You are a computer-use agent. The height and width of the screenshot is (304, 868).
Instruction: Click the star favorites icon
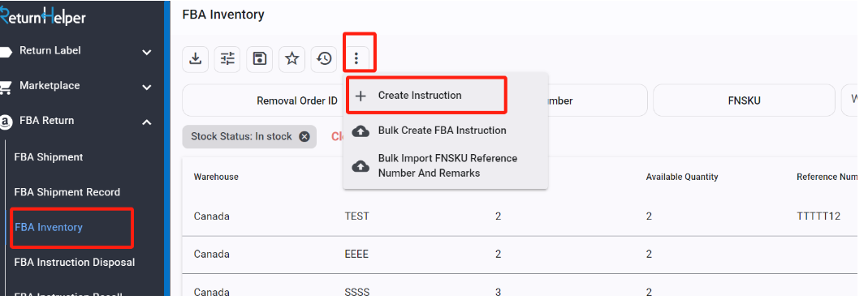(291, 58)
